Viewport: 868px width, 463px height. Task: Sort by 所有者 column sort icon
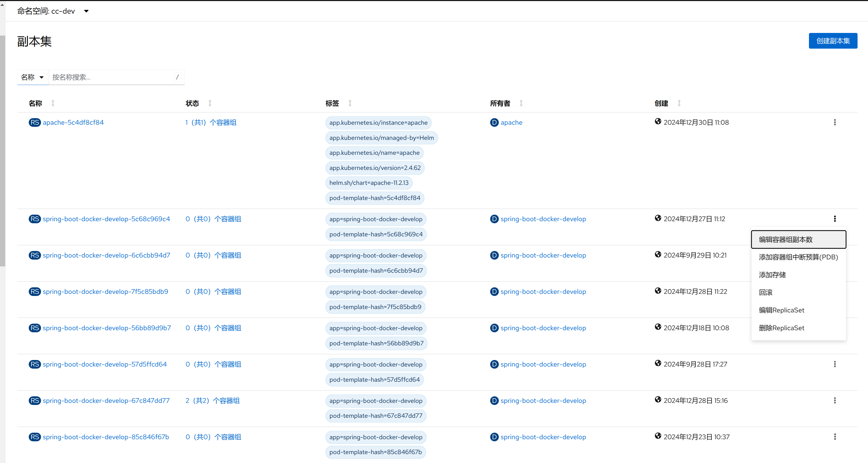click(521, 103)
